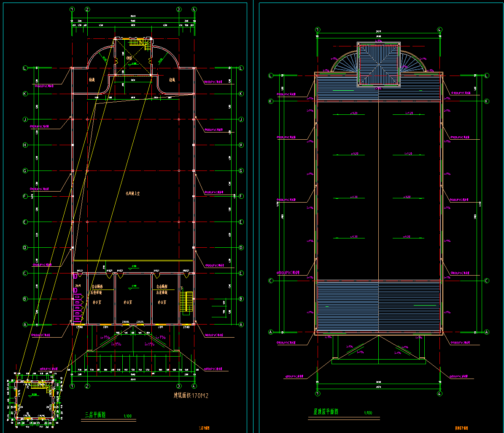Click axis bubble L at left of floor plan

click(25, 68)
